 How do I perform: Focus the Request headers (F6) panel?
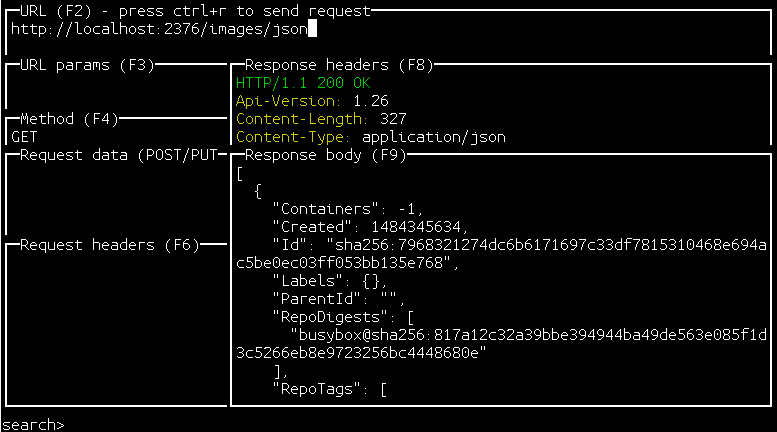click(115, 320)
